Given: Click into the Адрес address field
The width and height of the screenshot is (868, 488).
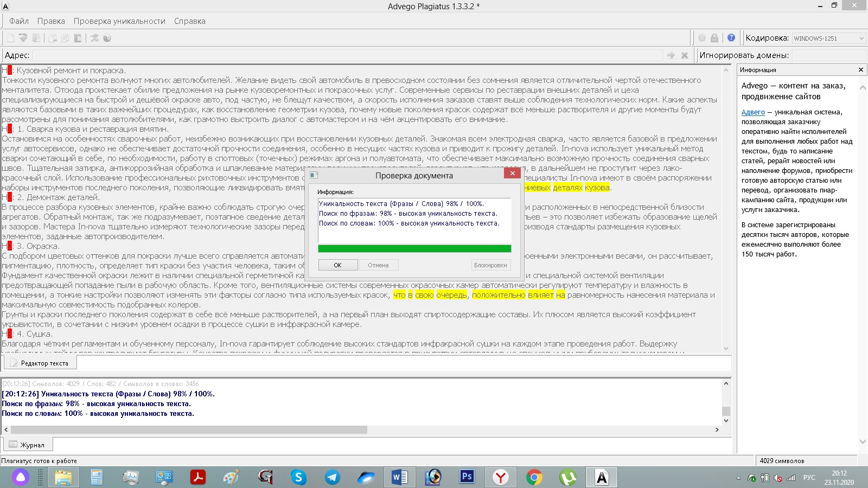Looking at the screenshot, I should pos(347,55).
